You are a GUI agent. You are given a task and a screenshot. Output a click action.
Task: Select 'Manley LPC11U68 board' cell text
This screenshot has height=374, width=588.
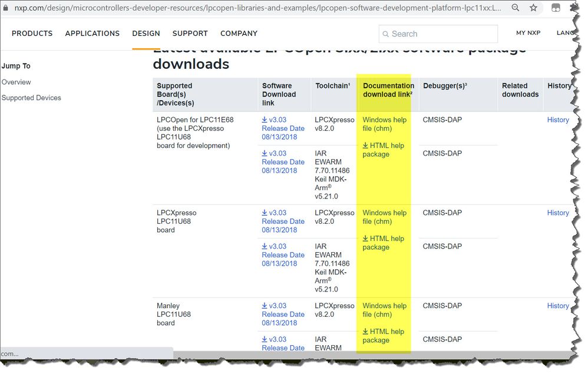(174, 315)
